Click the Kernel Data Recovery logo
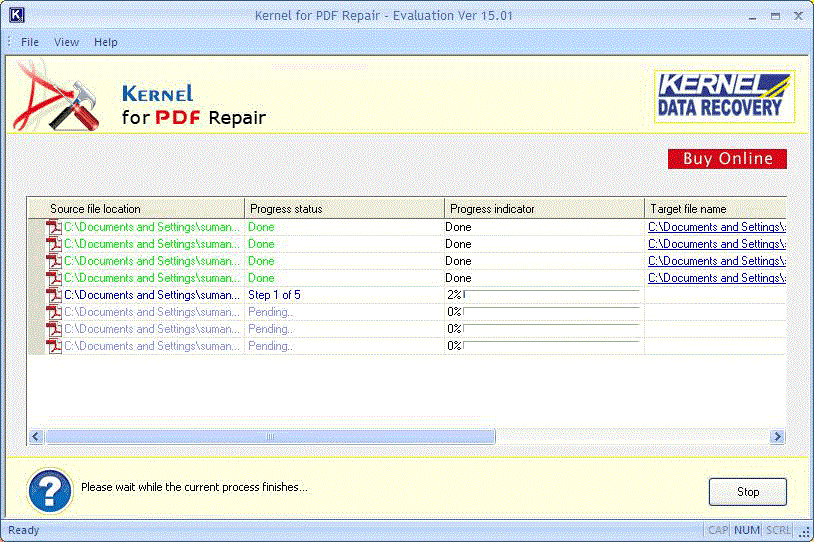Image resolution: width=814 pixels, height=542 pixels. [x=724, y=96]
